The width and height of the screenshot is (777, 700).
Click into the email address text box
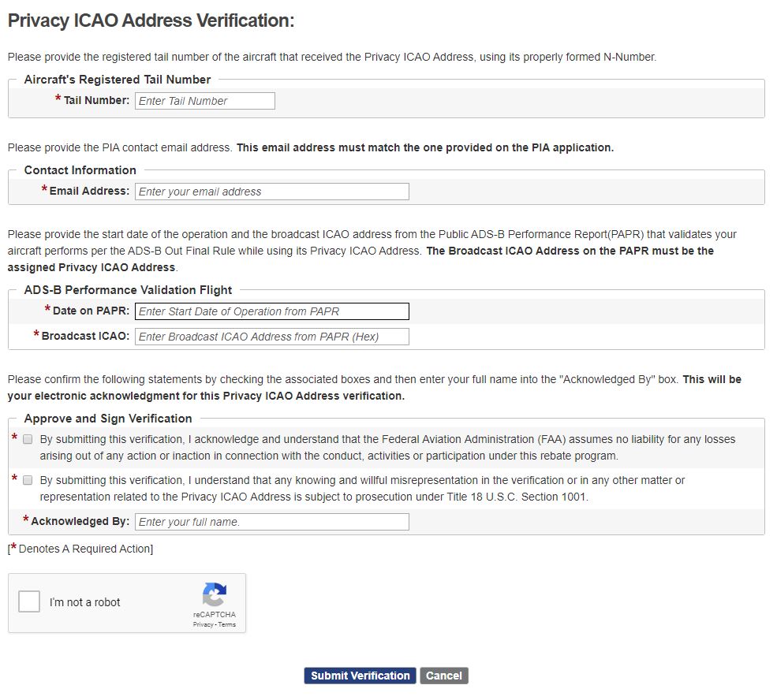coord(272,192)
